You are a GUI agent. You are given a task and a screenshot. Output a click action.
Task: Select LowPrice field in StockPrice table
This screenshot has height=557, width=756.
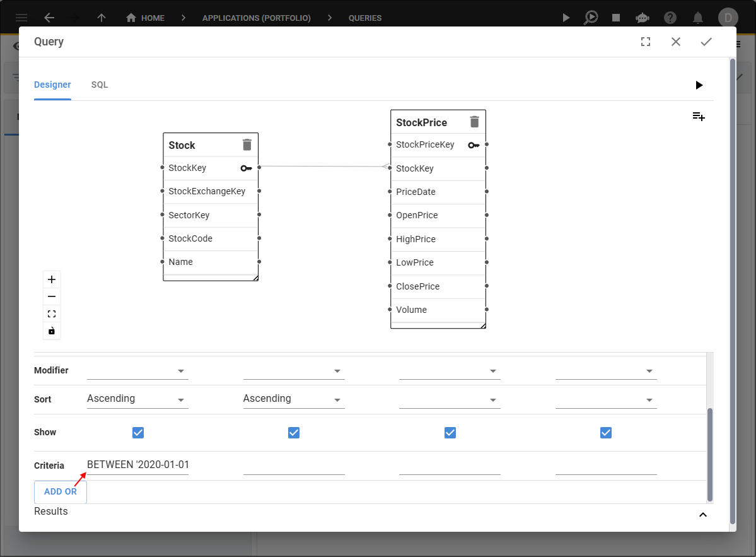438,262
